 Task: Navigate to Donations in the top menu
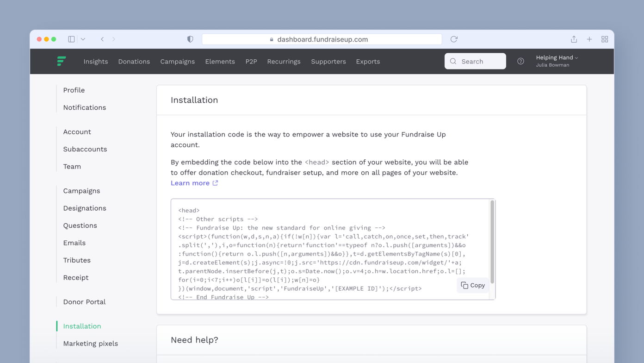[134, 61]
